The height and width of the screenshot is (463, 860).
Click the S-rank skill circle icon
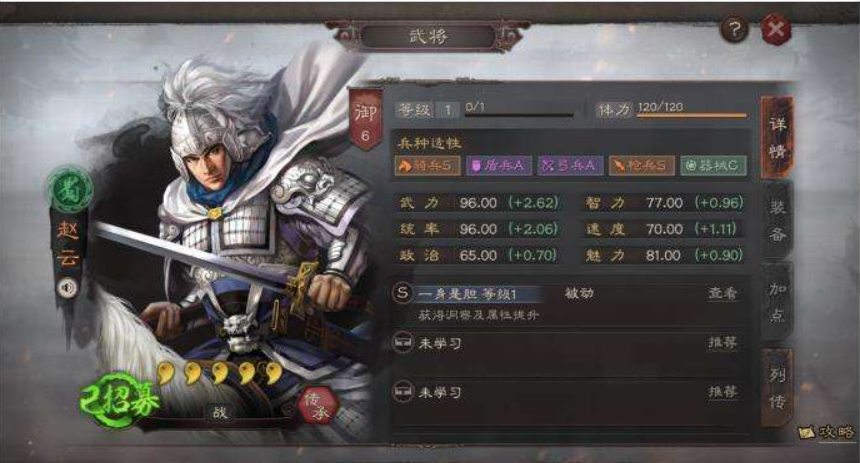click(403, 293)
